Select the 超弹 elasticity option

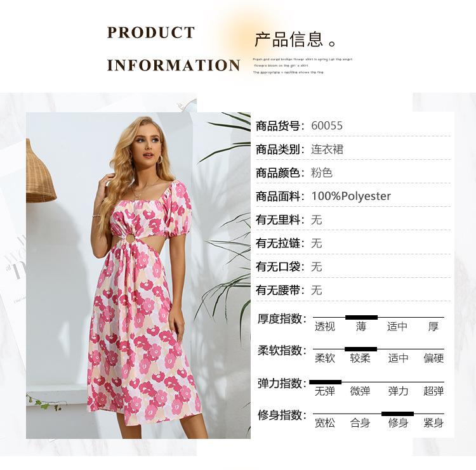coord(433,391)
